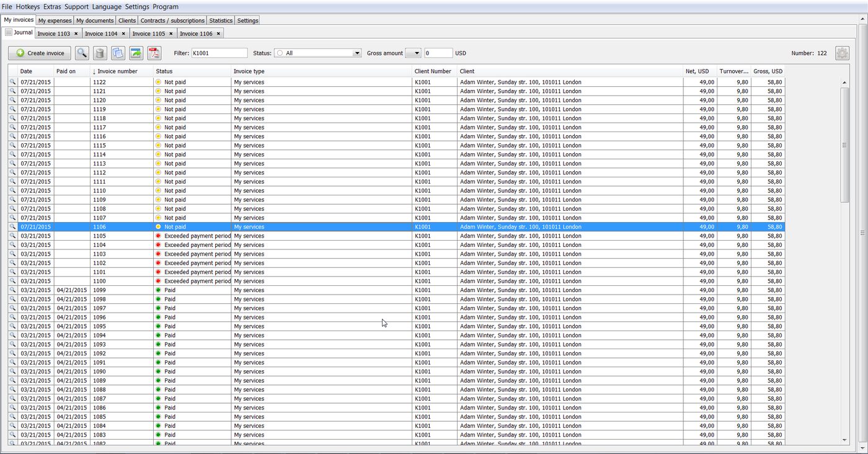The image size is (868, 454).
Task: Select the invoice 1106 row
Action: [x=396, y=227]
